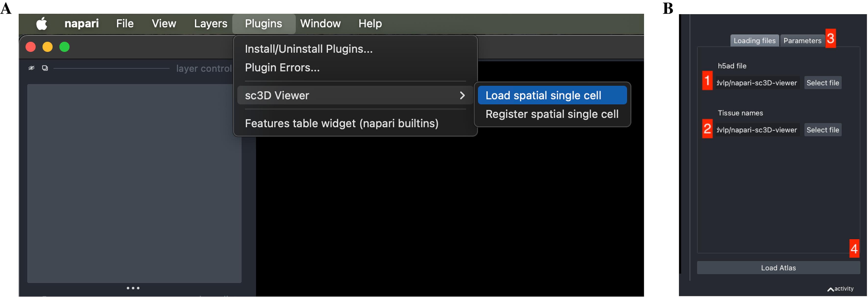The height and width of the screenshot is (297, 868).
Task: Click Select file for Tissue names
Action: pos(822,130)
